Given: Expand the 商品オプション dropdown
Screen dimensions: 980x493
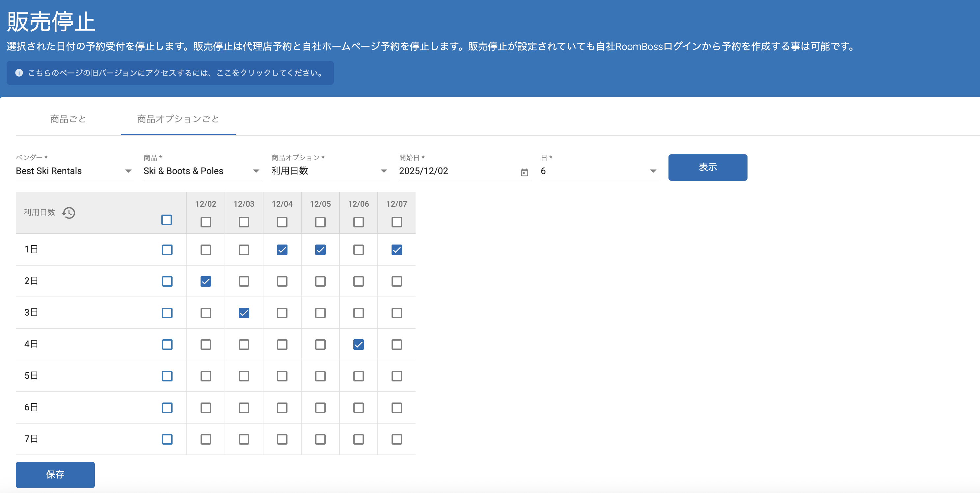Looking at the screenshot, I should click(330, 171).
